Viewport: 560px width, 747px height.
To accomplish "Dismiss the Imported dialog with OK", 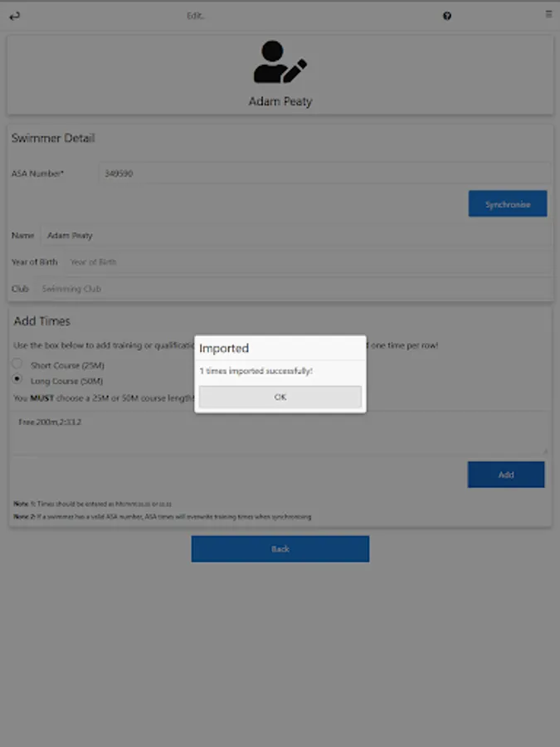I will point(280,397).
